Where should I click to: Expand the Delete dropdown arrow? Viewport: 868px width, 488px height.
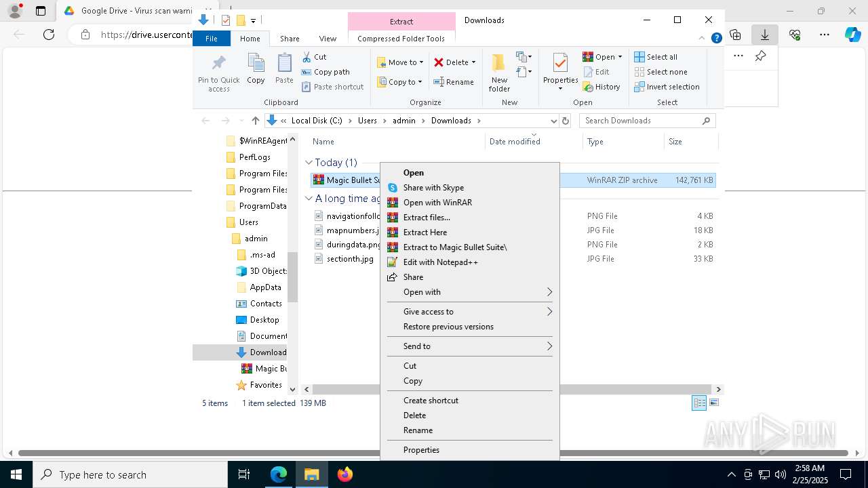[x=473, y=62]
